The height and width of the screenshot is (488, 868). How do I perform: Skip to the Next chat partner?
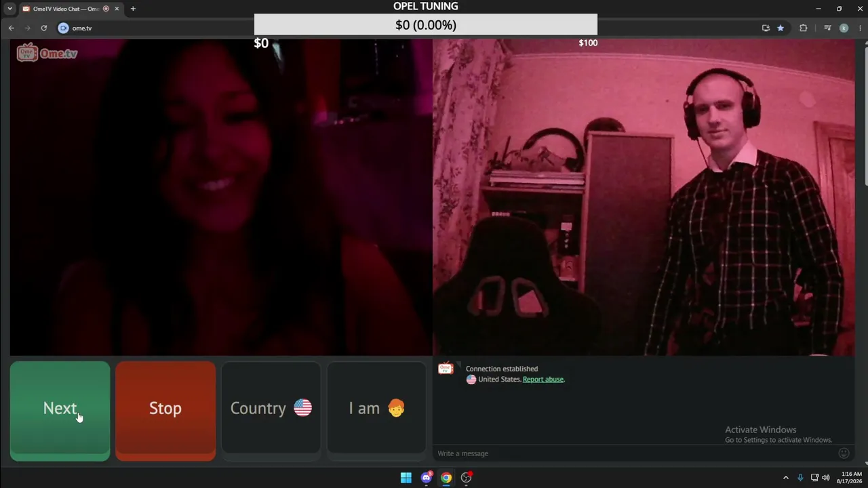pos(60,411)
